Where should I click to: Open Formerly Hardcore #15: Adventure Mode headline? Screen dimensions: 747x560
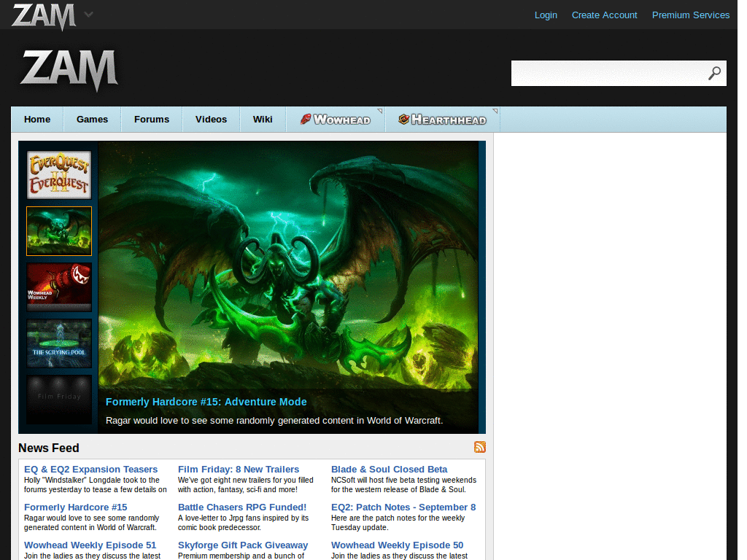(x=206, y=402)
